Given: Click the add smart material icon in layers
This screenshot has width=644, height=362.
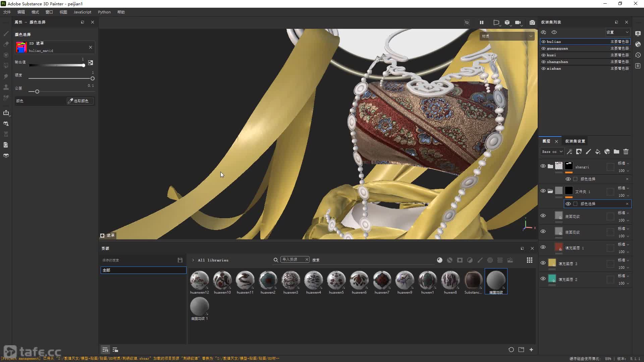Looking at the screenshot, I should 607,152.
